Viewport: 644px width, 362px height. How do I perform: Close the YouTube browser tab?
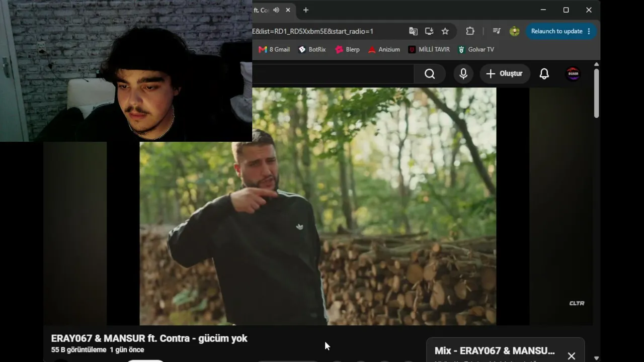(x=288, y=10)
